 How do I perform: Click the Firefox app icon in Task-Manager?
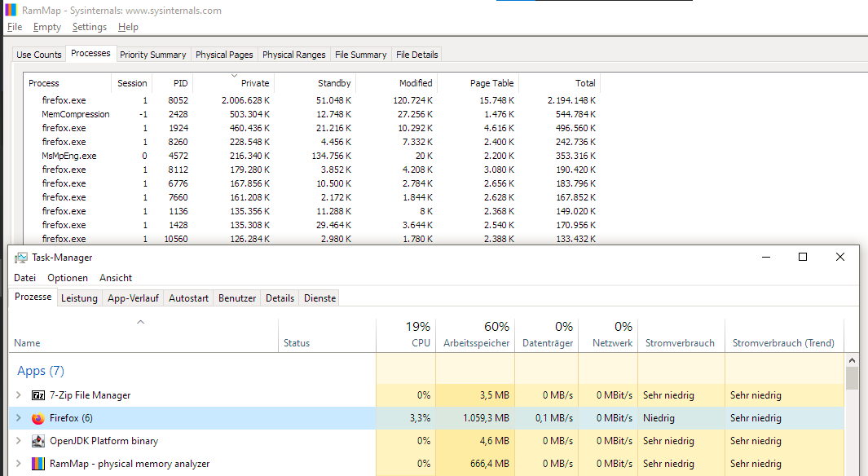(38, 418)
